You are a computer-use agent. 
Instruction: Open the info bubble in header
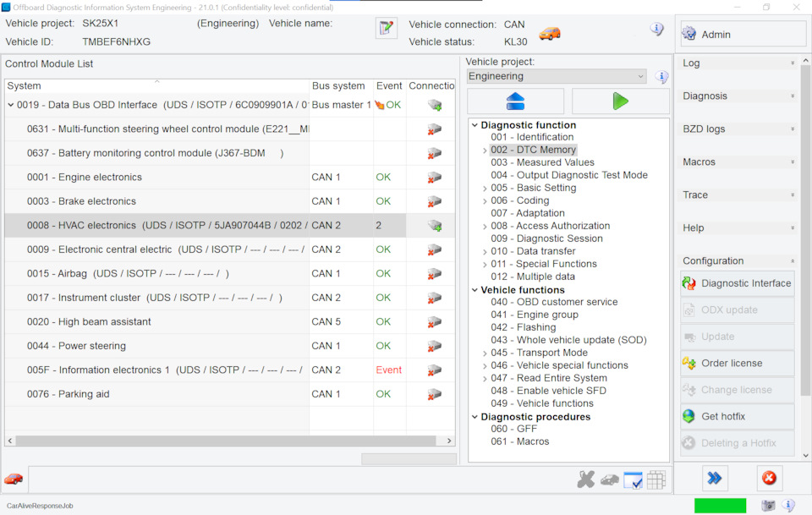tap(656, 29)
